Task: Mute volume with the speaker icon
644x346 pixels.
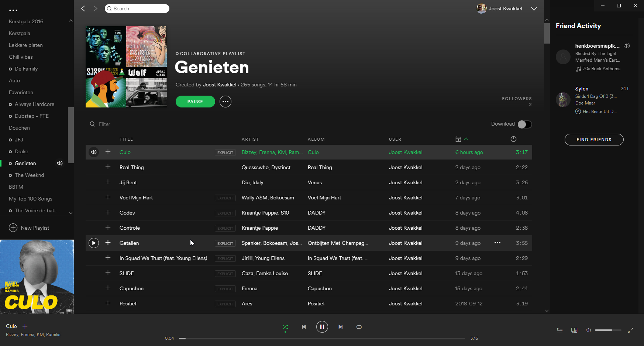Action: click(x=588, y=330)
